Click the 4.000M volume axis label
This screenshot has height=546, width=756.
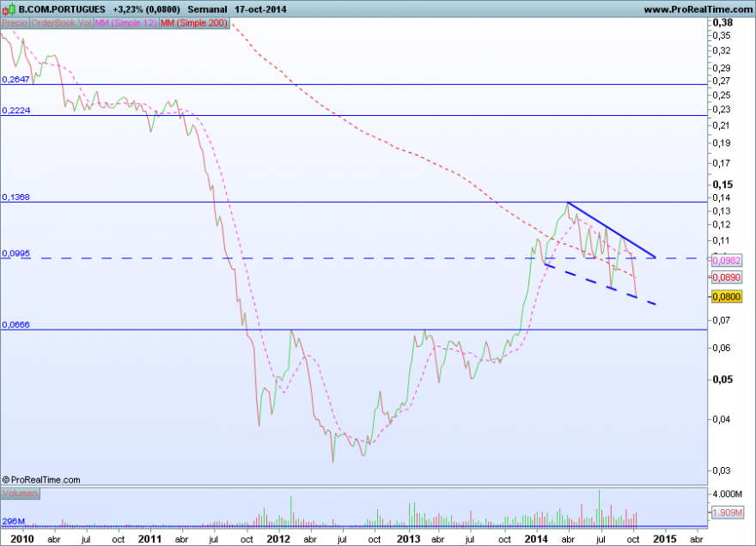coord(727,494)
